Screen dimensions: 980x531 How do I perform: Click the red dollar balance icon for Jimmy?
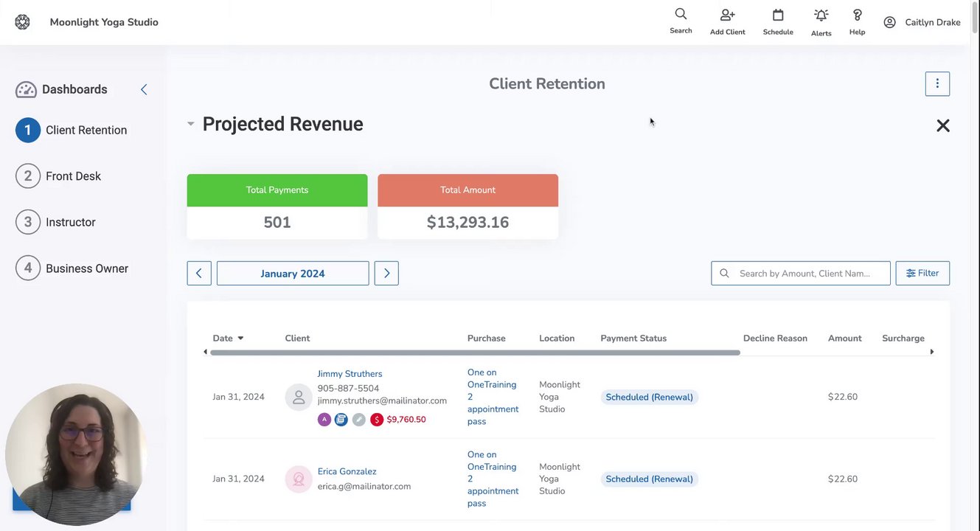(x=377, y=420)
